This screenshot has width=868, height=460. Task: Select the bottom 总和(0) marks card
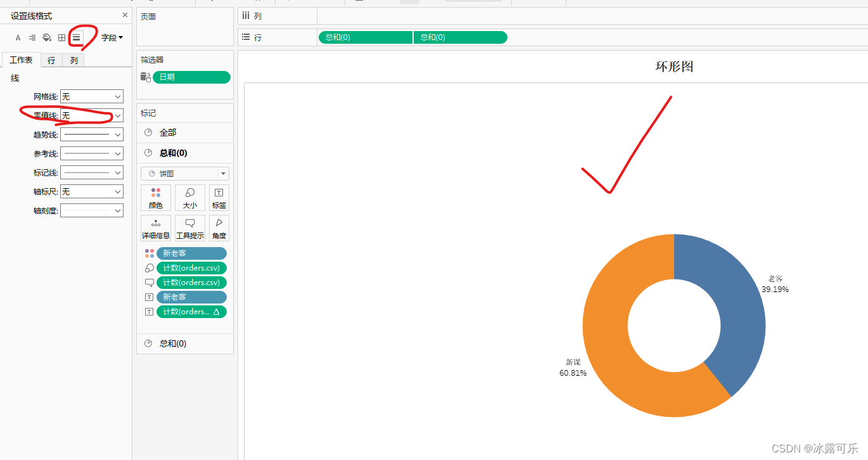[185, 343]
